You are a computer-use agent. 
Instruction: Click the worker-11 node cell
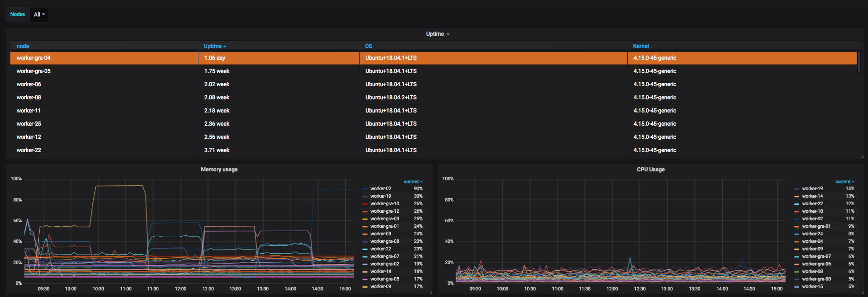tap(104, 111)
